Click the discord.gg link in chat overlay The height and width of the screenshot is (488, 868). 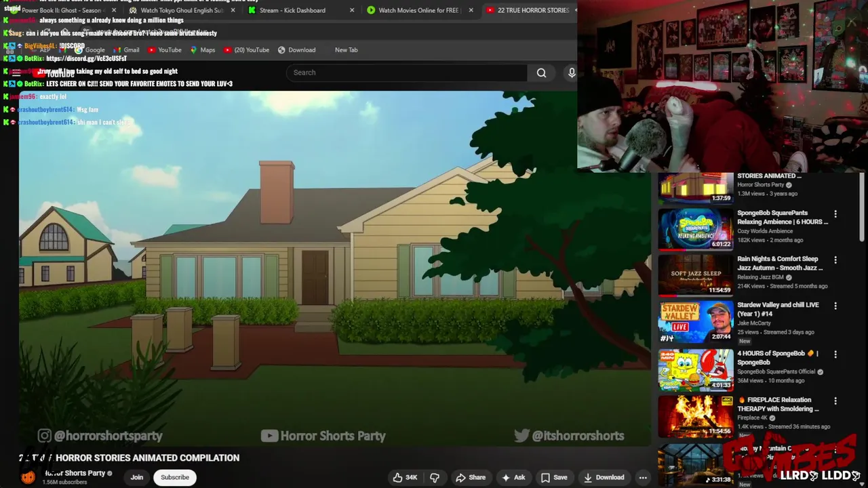[x=86, y=58]
